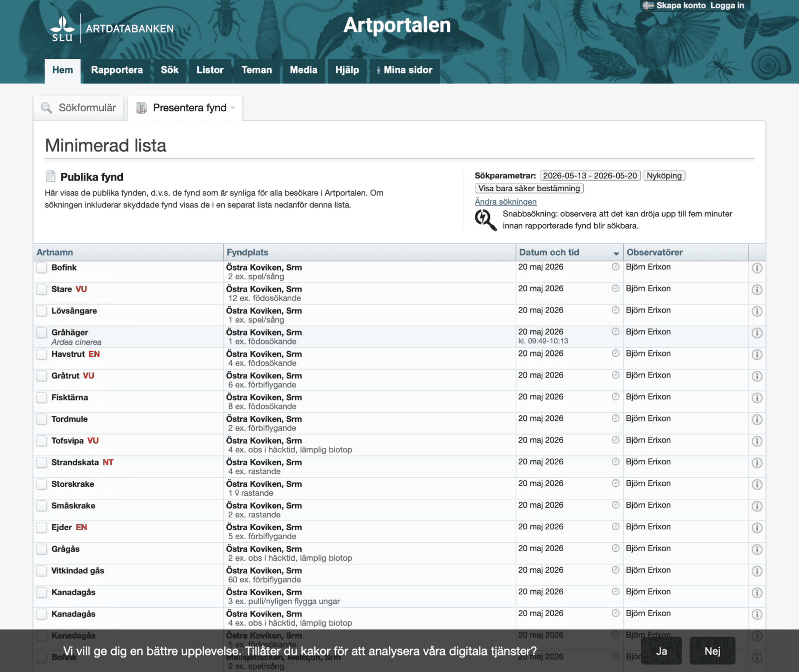The width and height of the screenshot is (799, 672).
Task: Click the Nyköping search parameter tag
Action: [x=664, y=176]
